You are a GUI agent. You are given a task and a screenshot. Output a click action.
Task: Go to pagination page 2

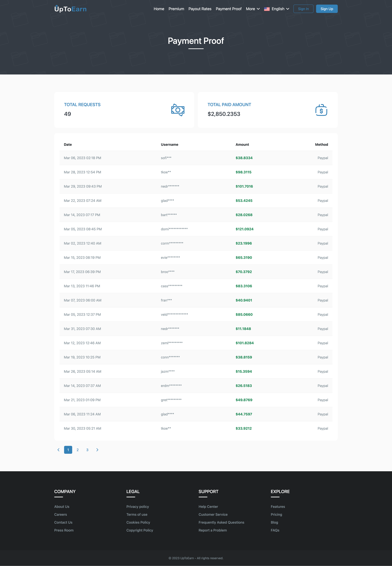[x=78, y=450]
